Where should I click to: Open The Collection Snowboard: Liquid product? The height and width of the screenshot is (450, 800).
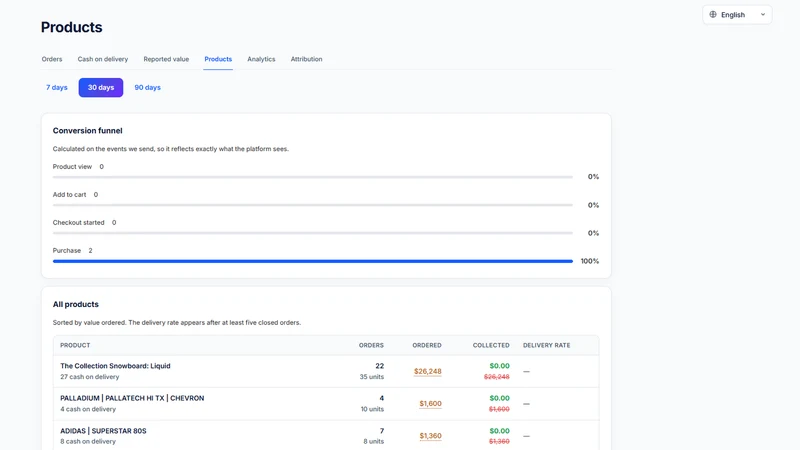click(115, 366)
